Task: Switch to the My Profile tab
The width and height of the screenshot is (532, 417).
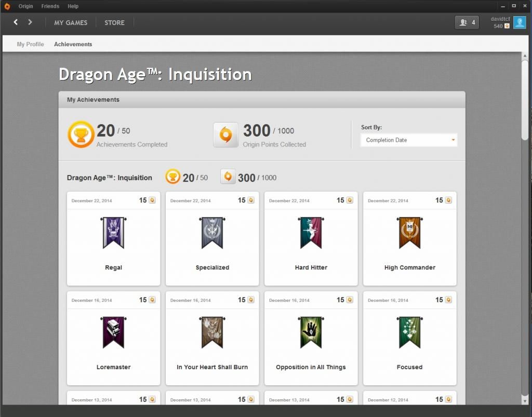Action: coord(30,44)
